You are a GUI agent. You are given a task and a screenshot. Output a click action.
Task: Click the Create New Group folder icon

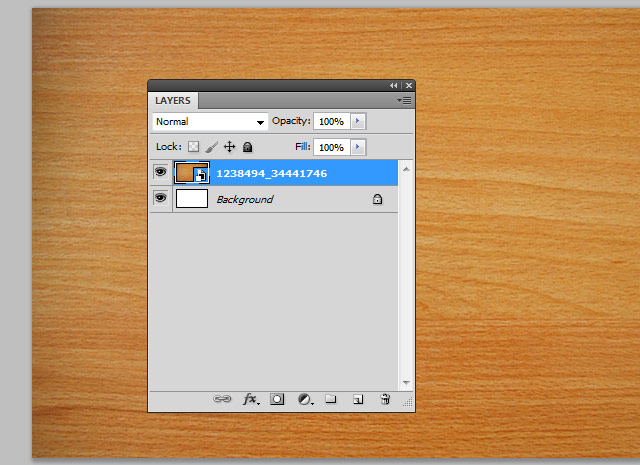tap(331, 399)
